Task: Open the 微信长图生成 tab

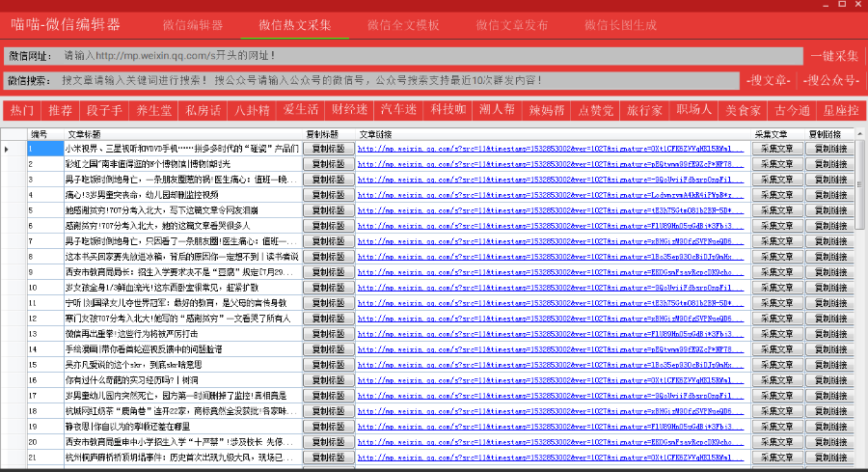Action: coord(620,25)
